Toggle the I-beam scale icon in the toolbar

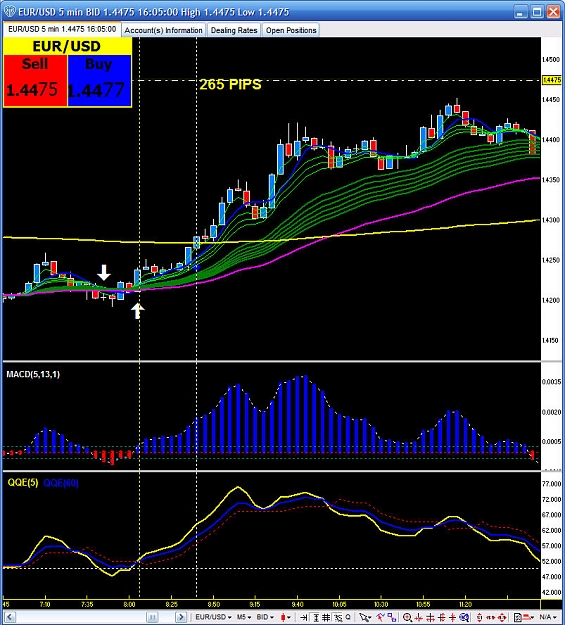point(316,617)
